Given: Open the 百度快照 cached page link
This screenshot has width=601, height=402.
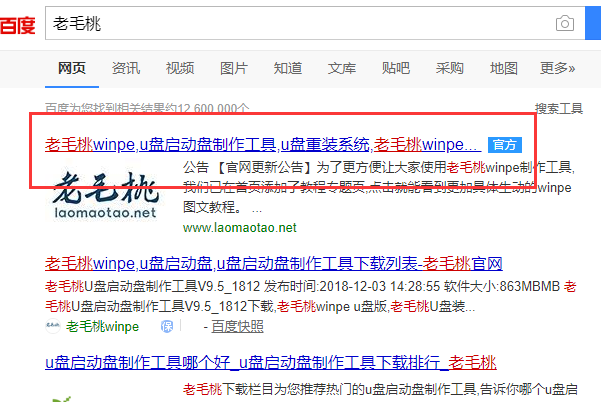Looking at the screenshot, I should pyautogui.click(x=237, y=327).
